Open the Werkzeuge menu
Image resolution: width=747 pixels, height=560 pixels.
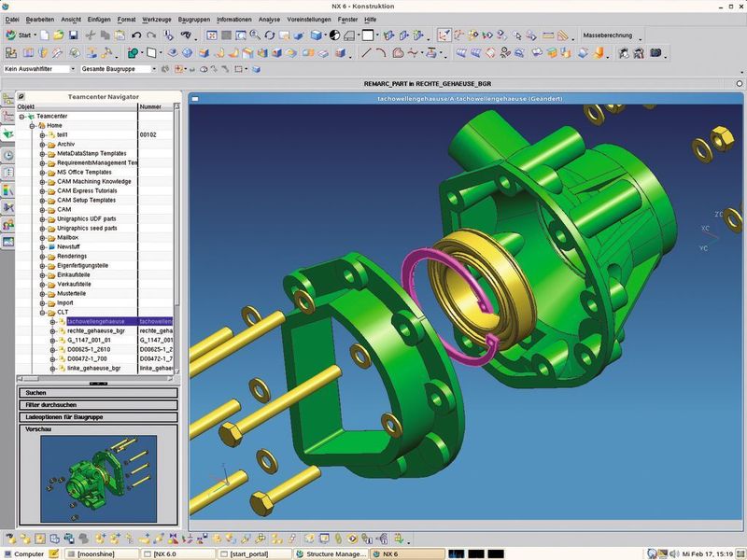[x=157, y=20]
